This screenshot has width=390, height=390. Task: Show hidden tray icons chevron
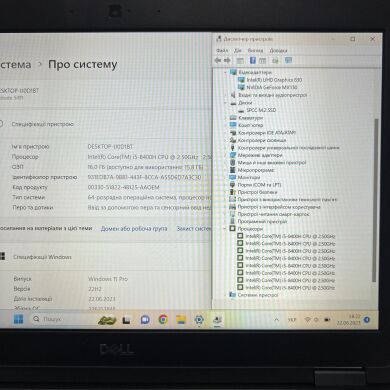(x=276, y=320)
